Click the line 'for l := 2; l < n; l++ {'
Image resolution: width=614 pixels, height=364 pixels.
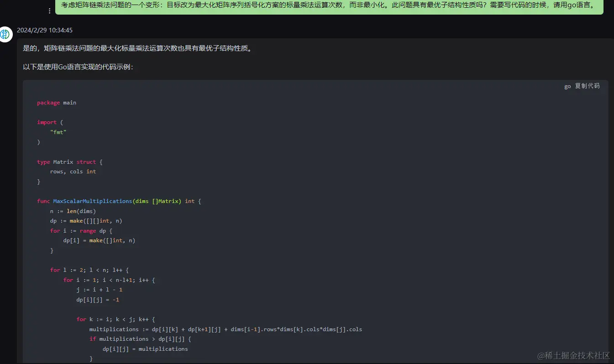click(89, 270)
